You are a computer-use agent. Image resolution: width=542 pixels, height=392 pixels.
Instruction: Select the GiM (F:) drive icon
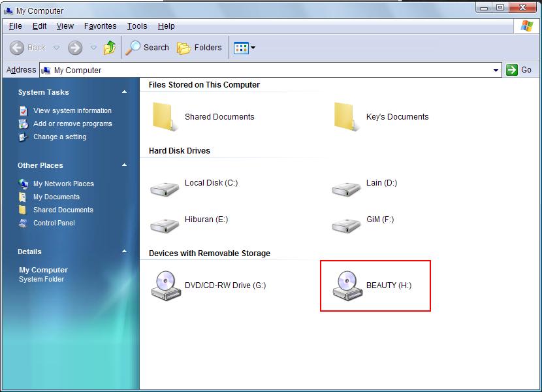click(346, 225)
